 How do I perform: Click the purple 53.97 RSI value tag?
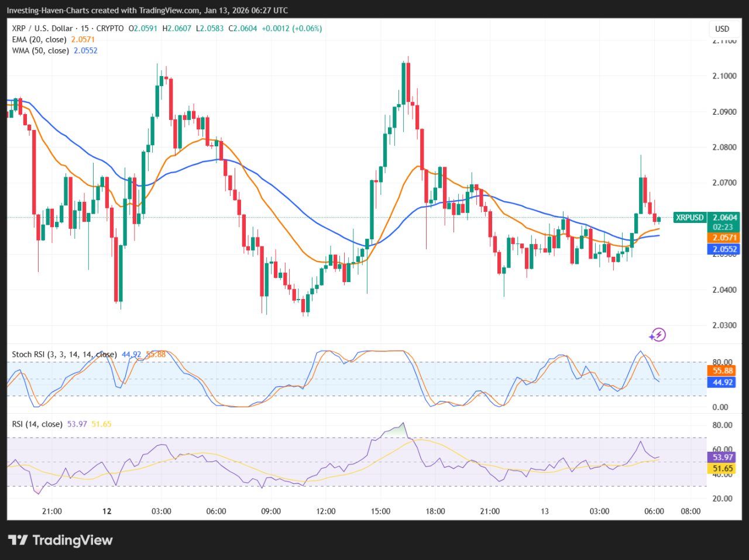click(x=723, y=457)
